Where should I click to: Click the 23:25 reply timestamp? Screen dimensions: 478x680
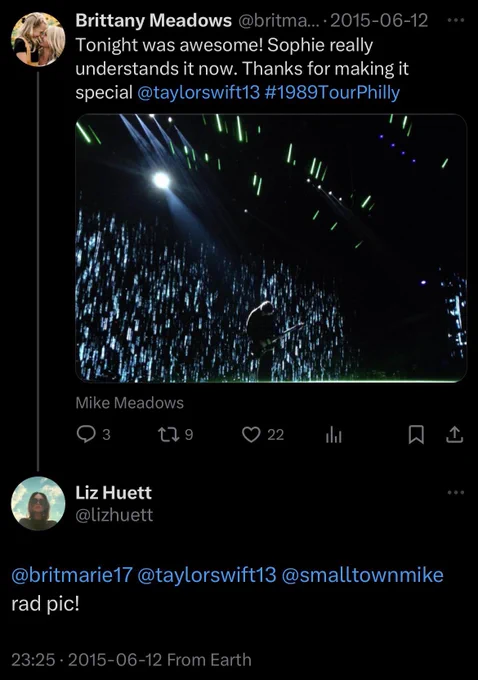point(33,660)
